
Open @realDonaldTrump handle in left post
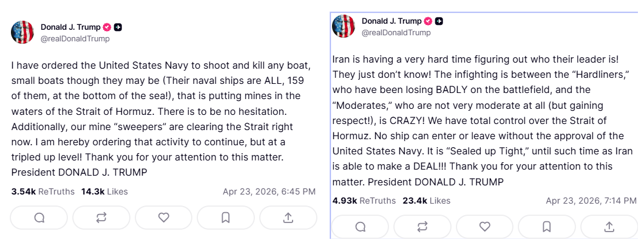pyautogui.click(x=75, y=38)
